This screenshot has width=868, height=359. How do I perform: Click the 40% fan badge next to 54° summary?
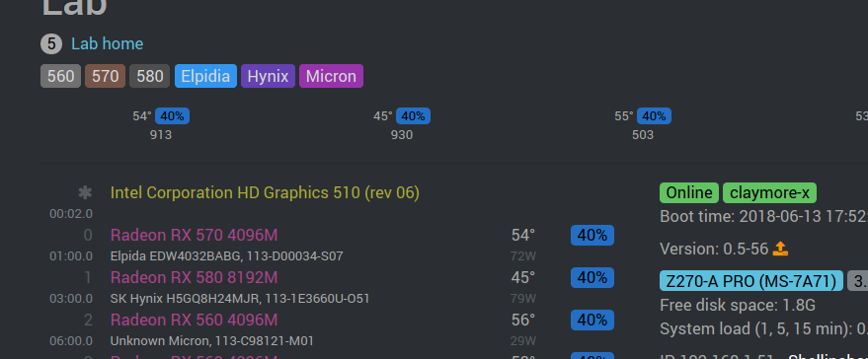coord(172,116)
